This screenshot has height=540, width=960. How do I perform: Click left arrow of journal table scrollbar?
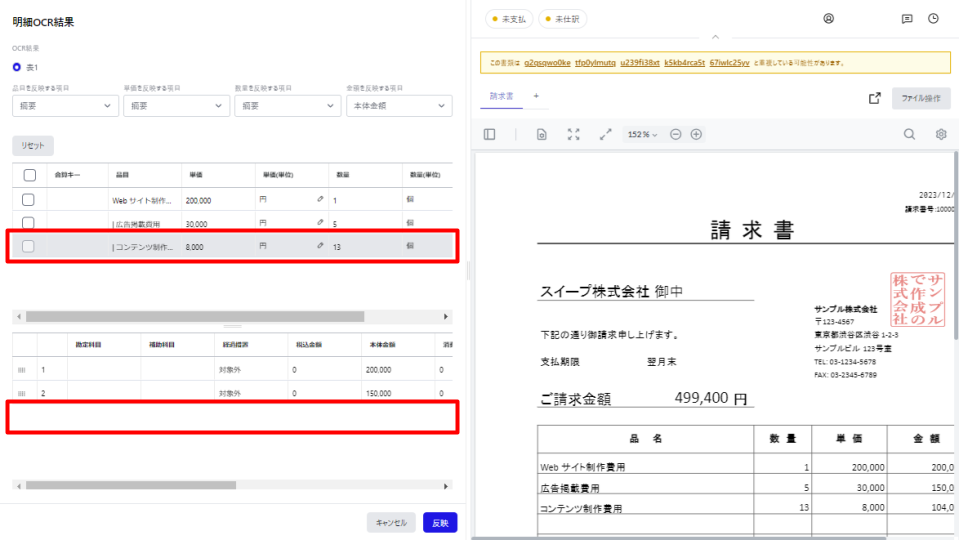19,486
